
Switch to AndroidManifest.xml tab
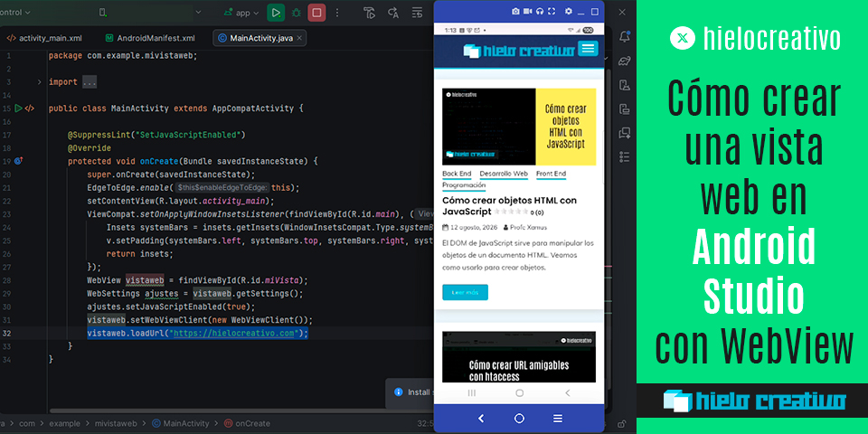[151, 38]
